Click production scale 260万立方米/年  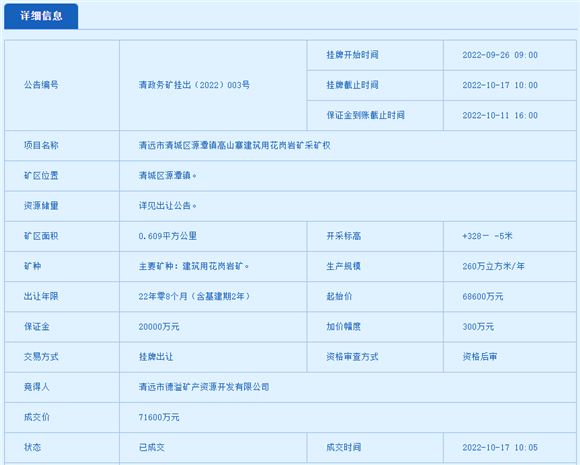click(493, 266)
